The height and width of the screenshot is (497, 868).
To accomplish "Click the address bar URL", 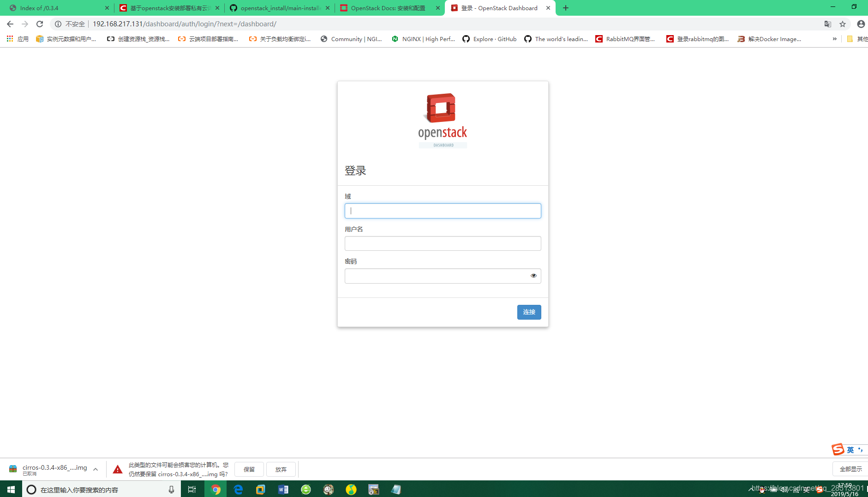I will pyautogui.click(x=185, y=24).
